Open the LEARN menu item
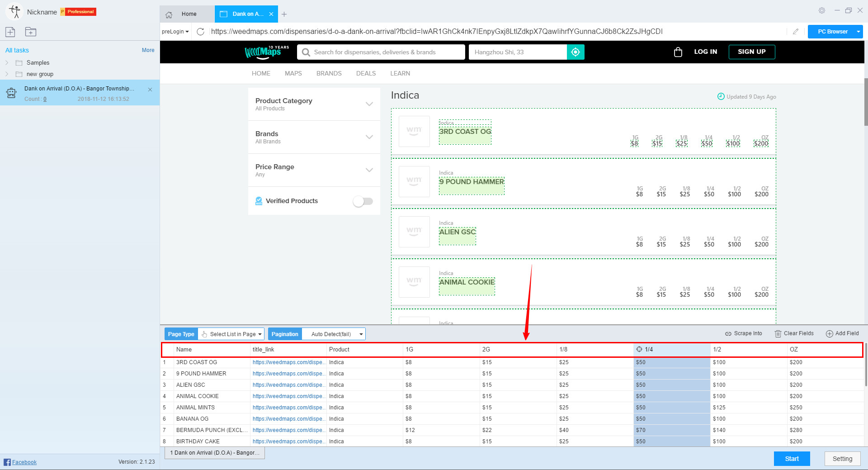Image resolution: width=868 pixels, height=470 pixels. (x=400, y=73)
